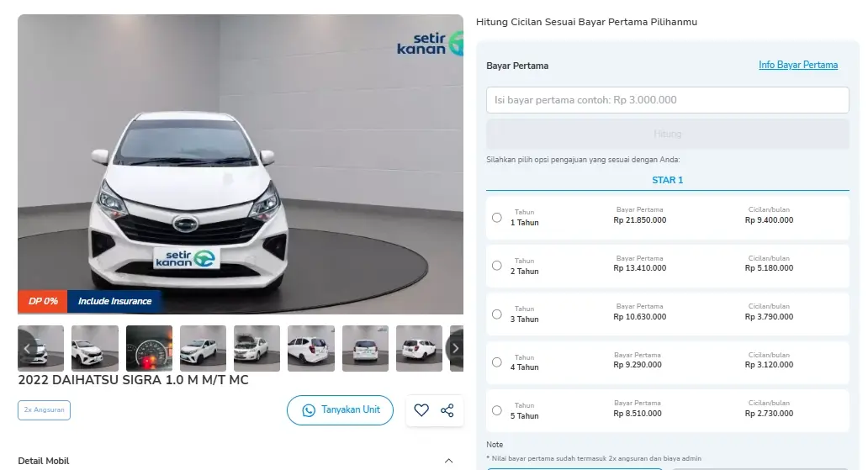Viewport: 868px width, 470px height.
Task: Click the 2022 DAIHATSU SIGRA title text
Action: coord(134,380)
